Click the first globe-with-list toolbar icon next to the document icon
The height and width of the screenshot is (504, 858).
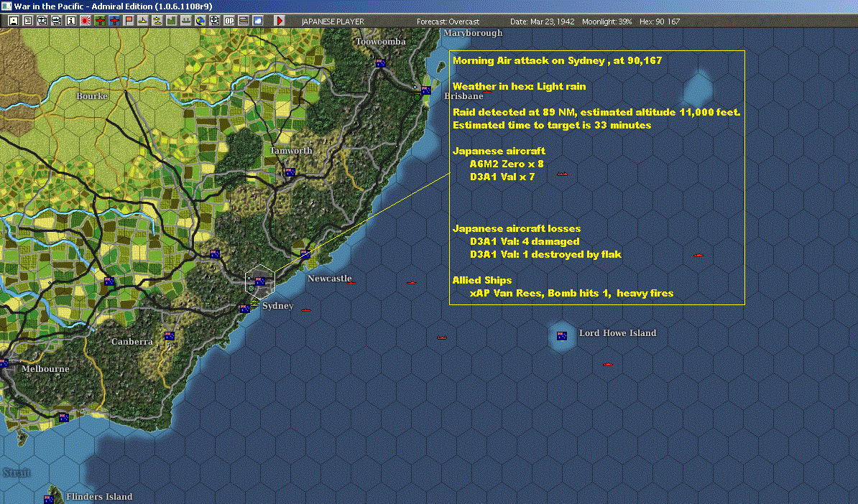click(x=42, y=21)
